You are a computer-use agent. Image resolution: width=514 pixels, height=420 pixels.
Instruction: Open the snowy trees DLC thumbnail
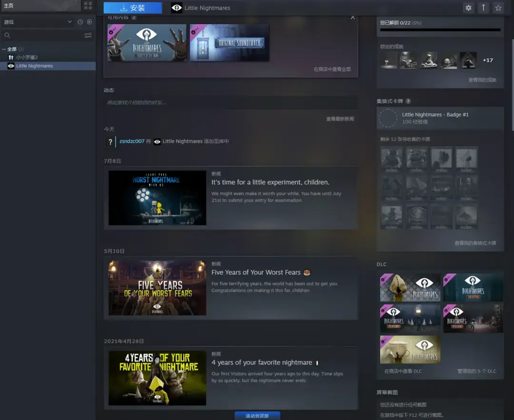pos(410,318)
